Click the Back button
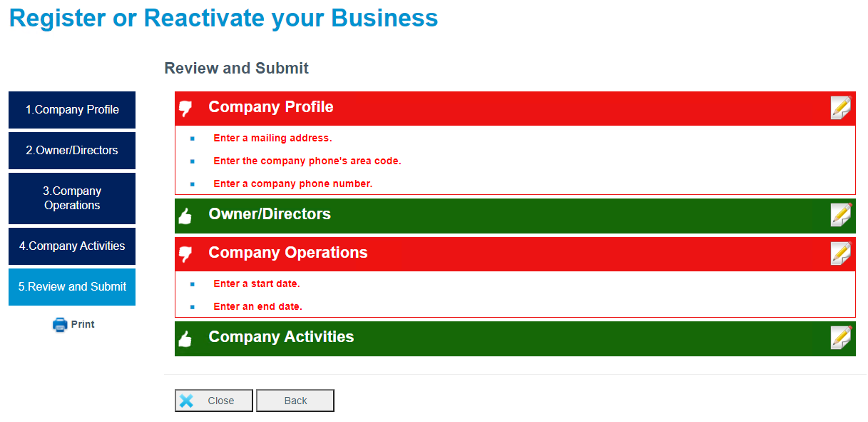The image size is (868, 422). click(x=295, y=401)
